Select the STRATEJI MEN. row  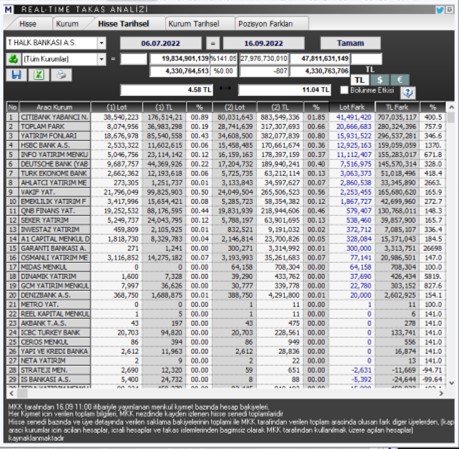pyautogui.click(x=226, y=370)
